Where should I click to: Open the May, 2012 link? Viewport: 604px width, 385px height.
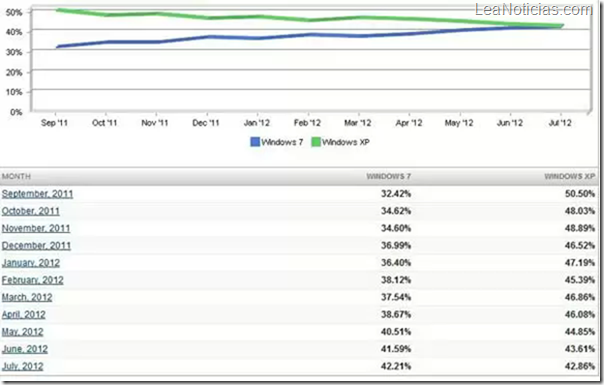click(22, 332)
